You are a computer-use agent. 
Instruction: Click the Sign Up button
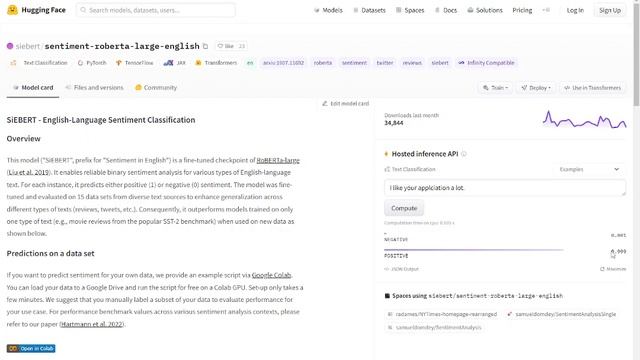point(610,10)
